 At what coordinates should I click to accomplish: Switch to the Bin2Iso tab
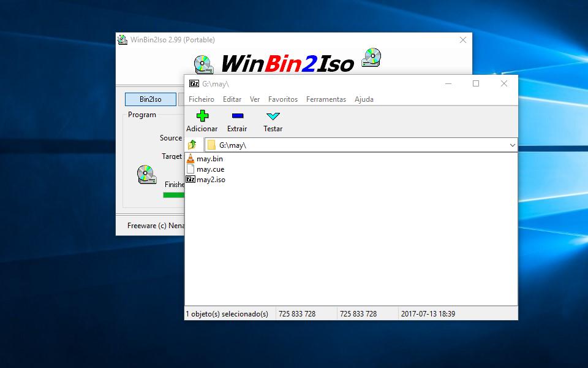[150, 99]
